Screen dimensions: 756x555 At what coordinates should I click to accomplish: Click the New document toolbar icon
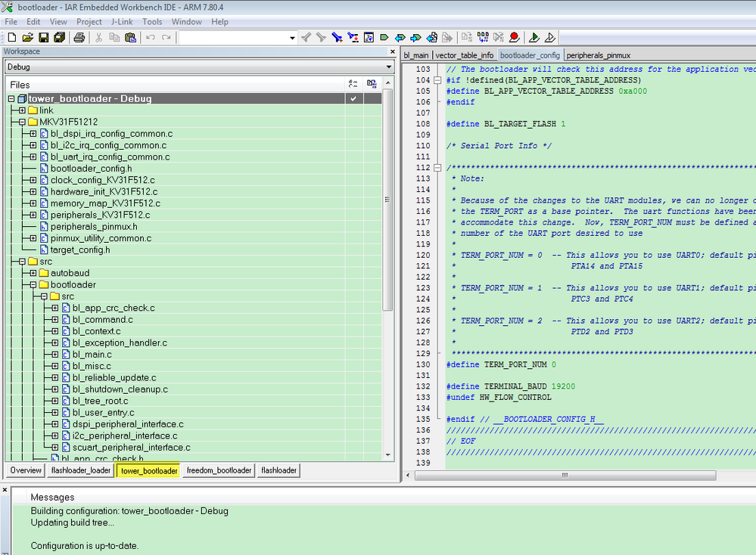11,37
